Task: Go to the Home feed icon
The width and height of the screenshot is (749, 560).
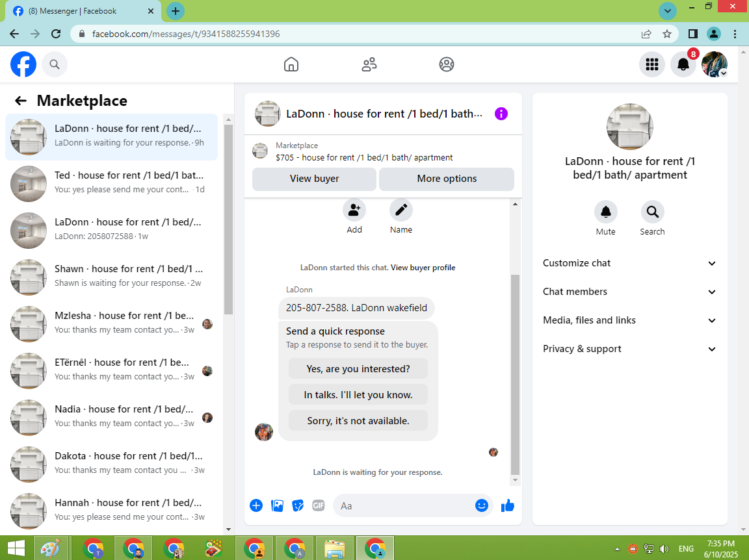Action: click(291, 64)
